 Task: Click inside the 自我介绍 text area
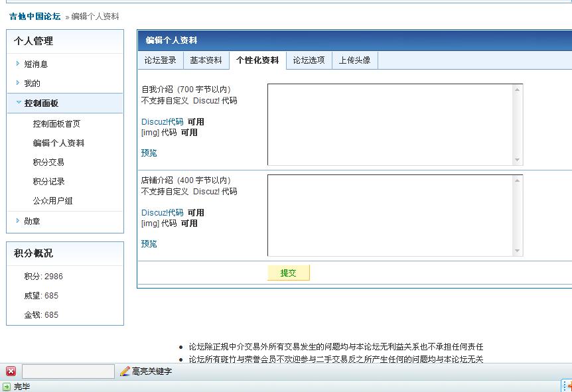click(390, 124)
